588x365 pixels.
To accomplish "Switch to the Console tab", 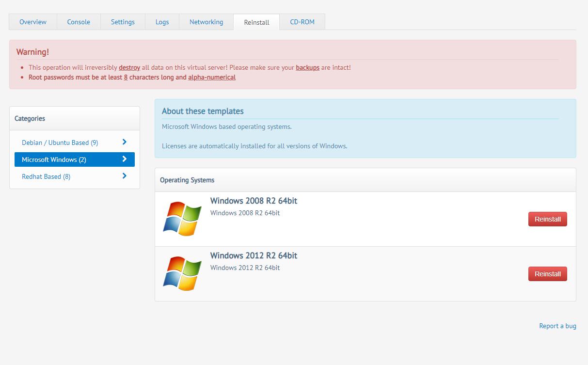I will [79, 22].
